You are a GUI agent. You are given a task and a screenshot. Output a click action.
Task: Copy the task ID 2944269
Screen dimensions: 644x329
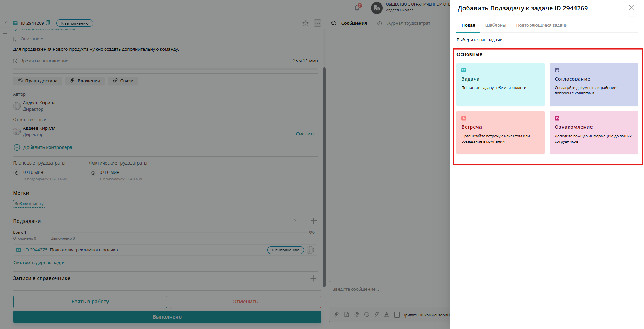(48, 23)
